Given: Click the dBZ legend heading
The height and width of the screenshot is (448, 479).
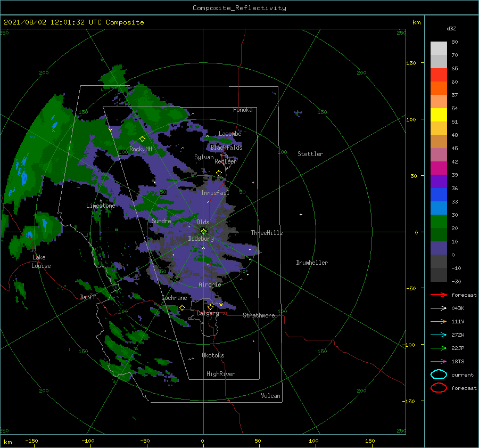Looking at the screenshot, I should [x=451, y=28].
